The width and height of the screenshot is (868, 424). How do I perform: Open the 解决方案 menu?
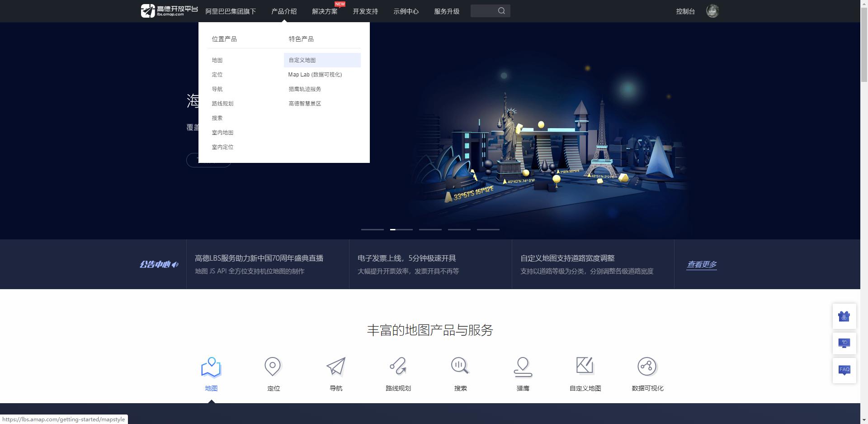tap(324, 11)
